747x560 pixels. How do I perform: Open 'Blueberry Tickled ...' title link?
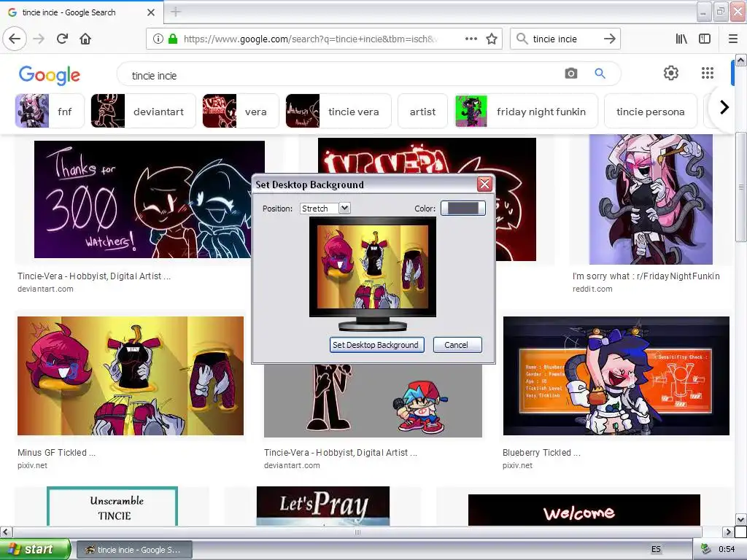click(541, 453)
